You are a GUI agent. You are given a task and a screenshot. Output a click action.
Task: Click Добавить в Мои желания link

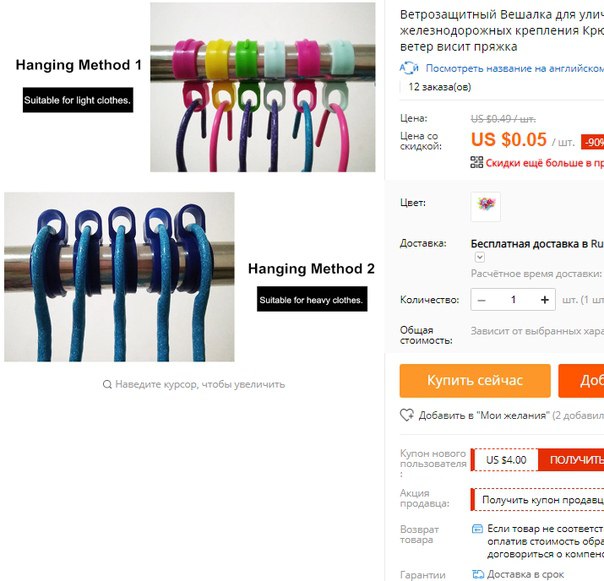click(483, 415)
